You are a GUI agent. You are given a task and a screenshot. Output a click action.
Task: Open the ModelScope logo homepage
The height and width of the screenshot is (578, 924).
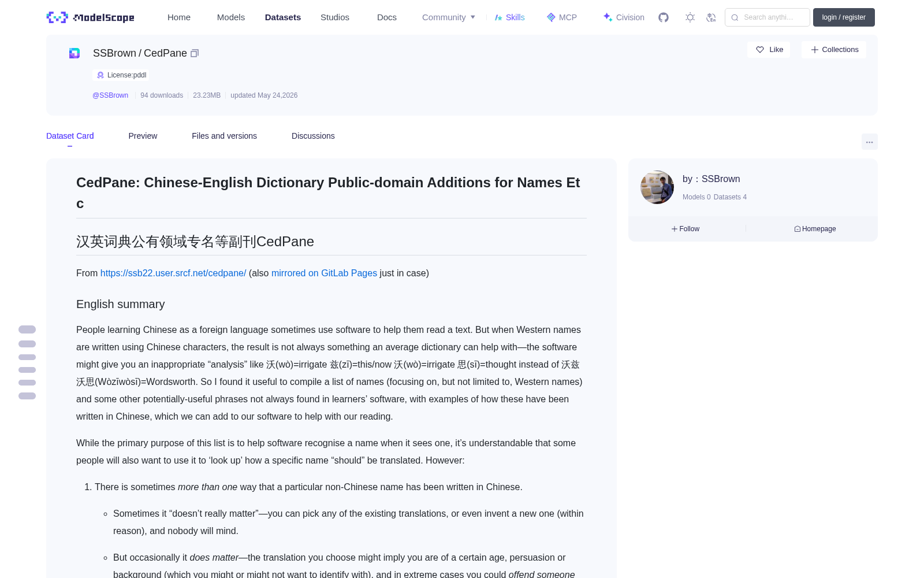pyautogui.click(x=91, y=17)
